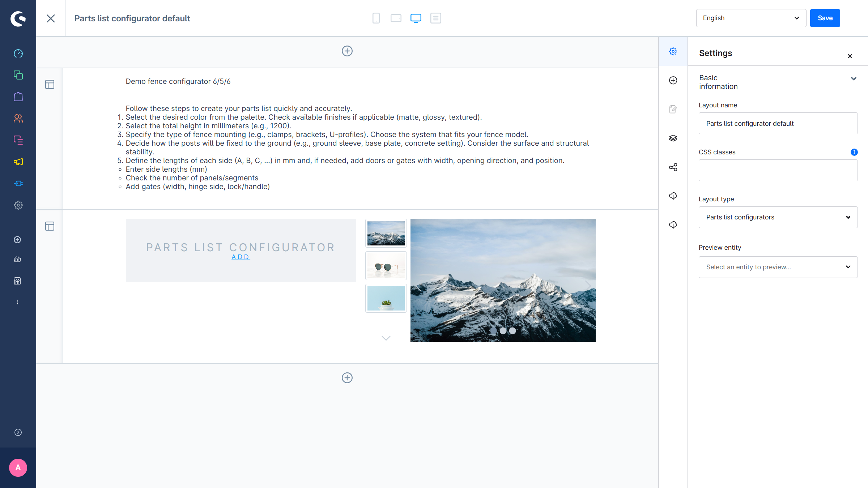Image resolution: width=868 pixels, height=488 pixels.
Task: Click the CSS classes input field
Action: [x=778, y=170]
